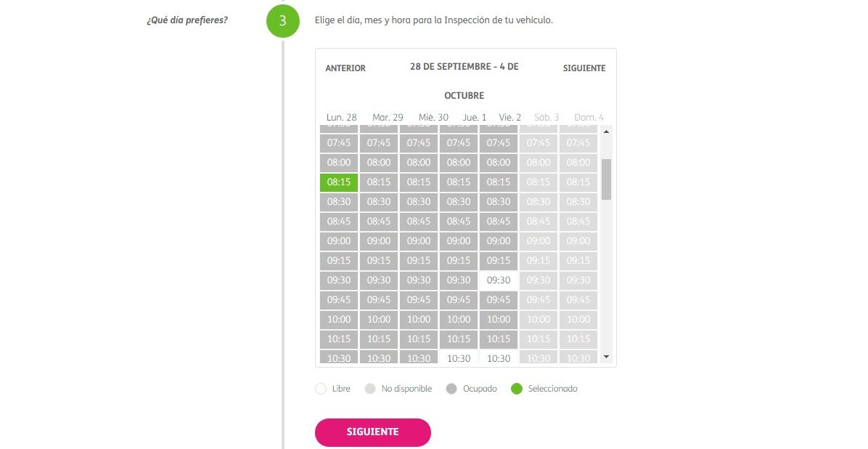This screenshot has height=449, width=868.
Task: Click the No disponible legend circle
Action: (x=370, y=389)
